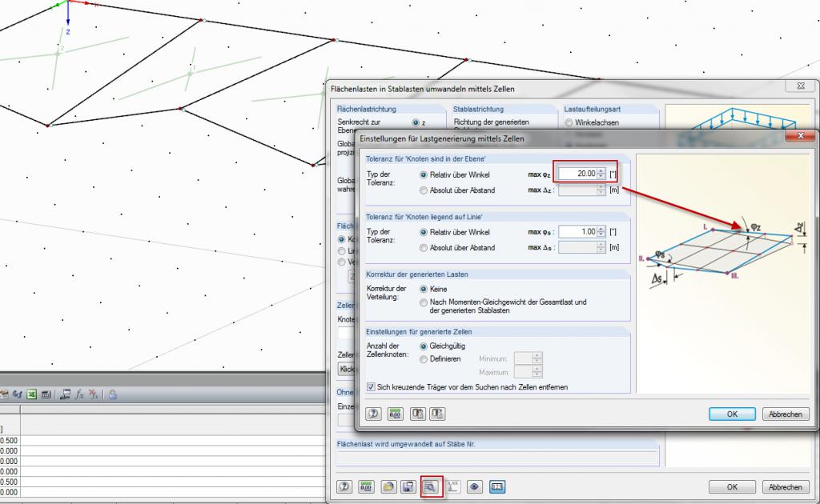Screen dimensions: 820x504
Task: Click the blue link icon beside the Excel icon
Action: 18,394
